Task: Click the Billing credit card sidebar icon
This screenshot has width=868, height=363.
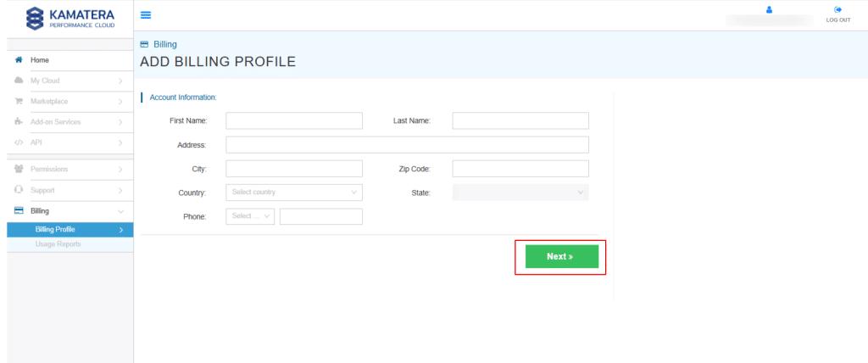Action: (x=19, y=210)
